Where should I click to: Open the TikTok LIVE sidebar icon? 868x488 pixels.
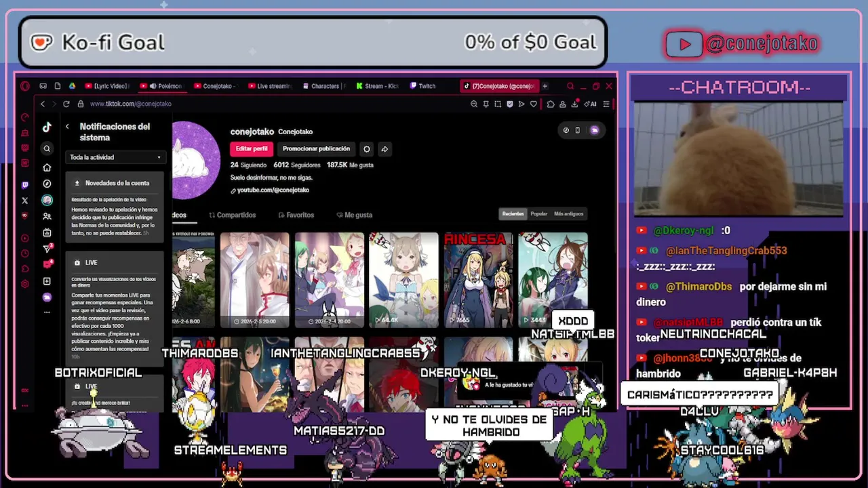click(x=47, y=232)
